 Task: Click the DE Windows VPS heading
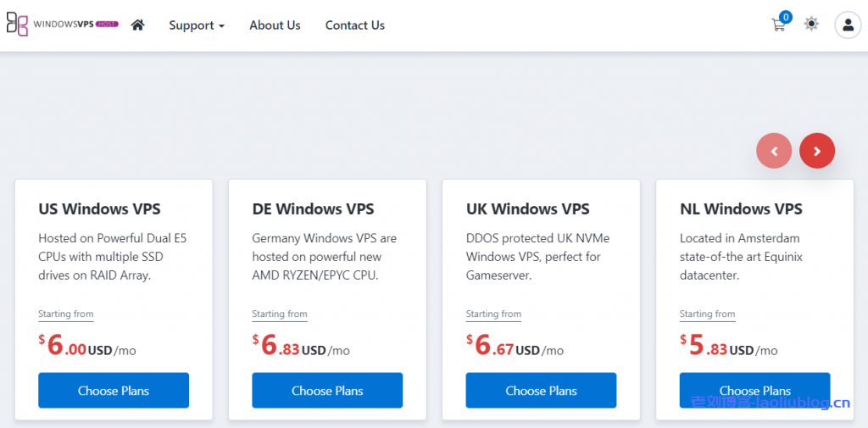[x=313, y=208]
